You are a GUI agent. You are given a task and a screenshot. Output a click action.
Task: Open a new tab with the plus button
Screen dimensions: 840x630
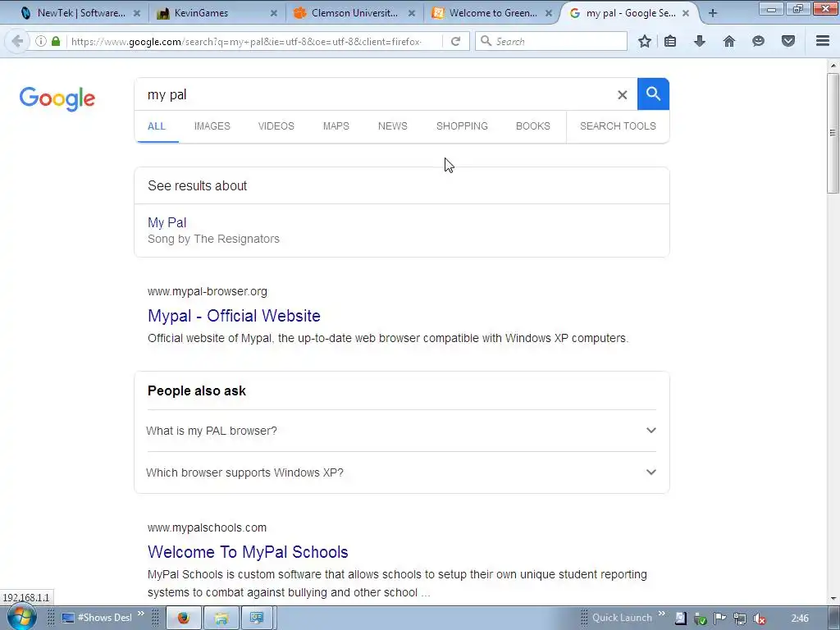(713, 13)
